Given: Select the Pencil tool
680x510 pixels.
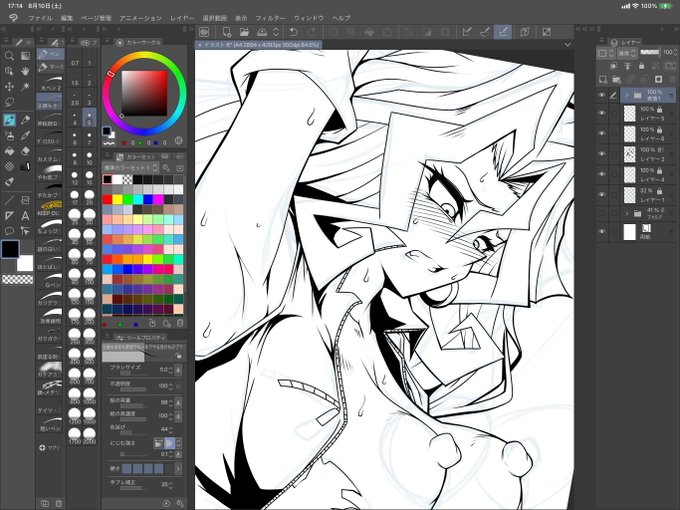Looking at the screenshot, I should tap(25, 120).
